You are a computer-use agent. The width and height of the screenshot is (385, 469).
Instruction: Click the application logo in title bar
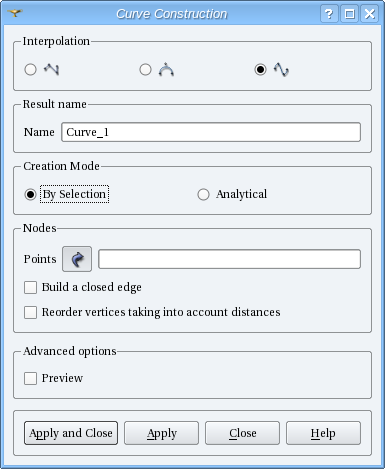[15, 13]
